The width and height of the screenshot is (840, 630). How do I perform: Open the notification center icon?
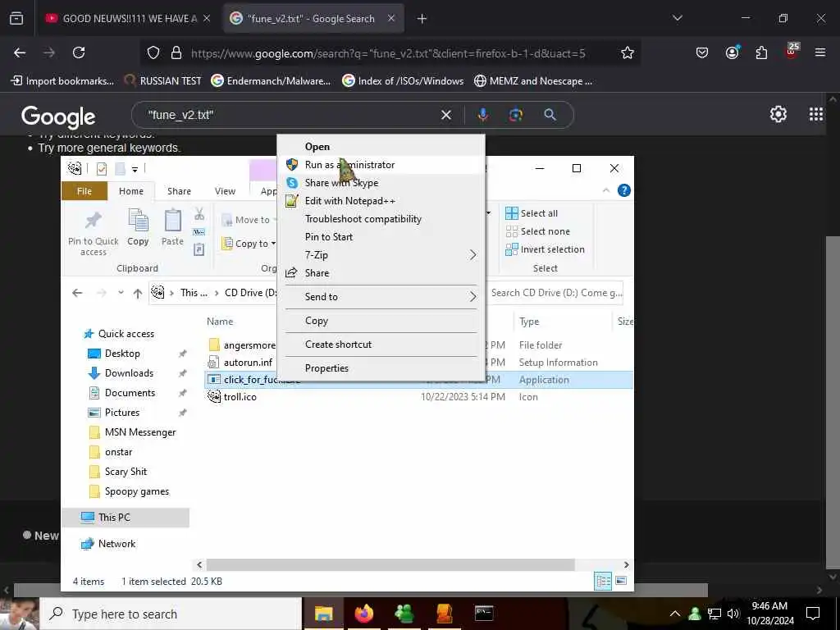[x=813, y=614]
